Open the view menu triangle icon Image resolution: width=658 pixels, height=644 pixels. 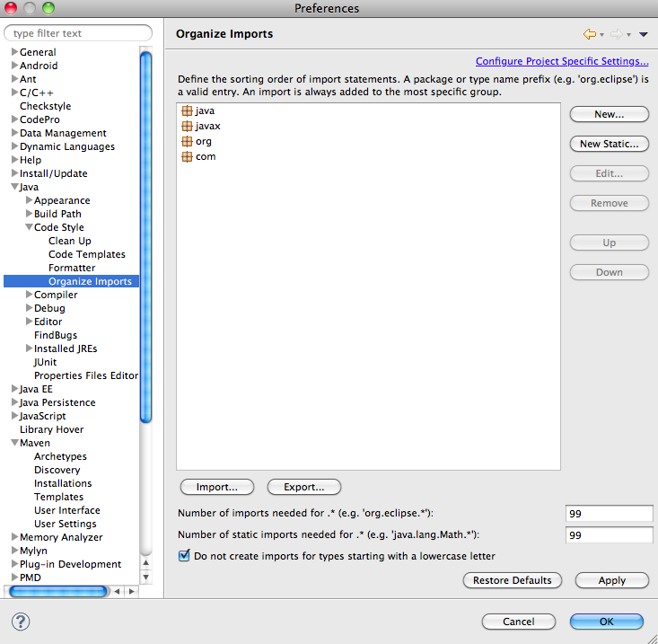point(644,34)
